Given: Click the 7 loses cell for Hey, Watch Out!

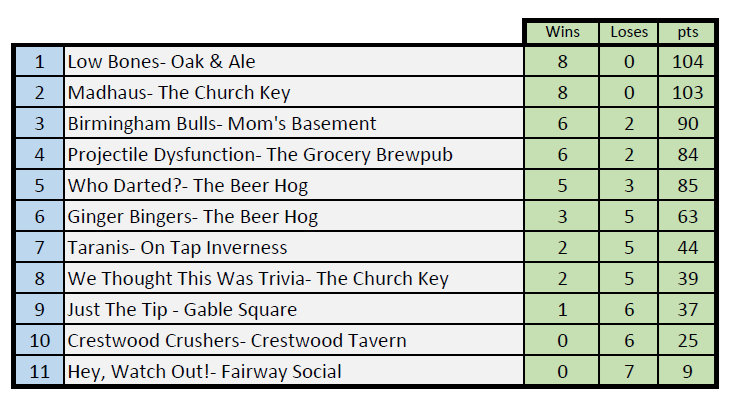Looking at the screenshot, I should pyautogui.click(x=629, y=371).
